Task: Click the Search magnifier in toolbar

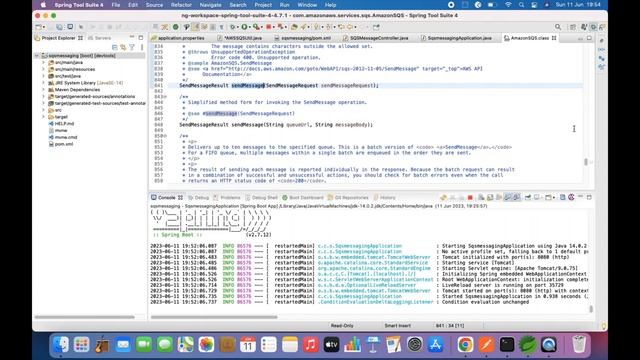Action: 558,27
